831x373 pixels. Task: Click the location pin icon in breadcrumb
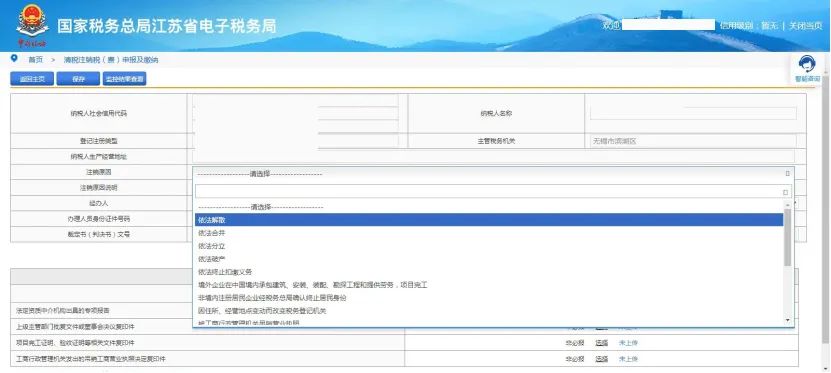[14, 58]
